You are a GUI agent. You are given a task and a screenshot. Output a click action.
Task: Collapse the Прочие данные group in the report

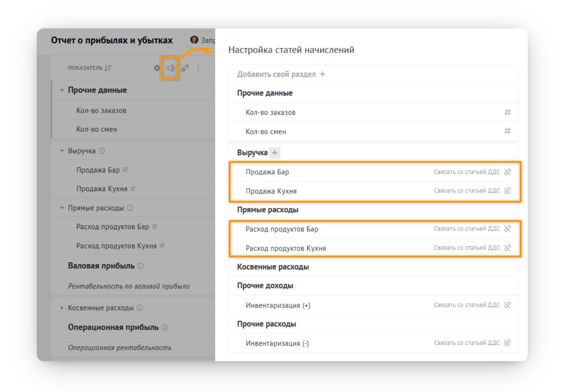[62, 90]
